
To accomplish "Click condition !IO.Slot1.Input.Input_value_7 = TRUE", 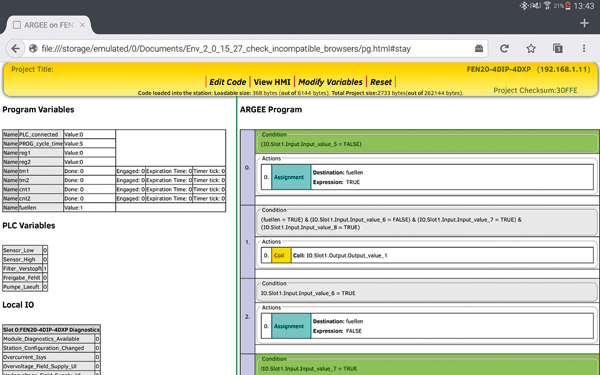I will tap(309, 368).
